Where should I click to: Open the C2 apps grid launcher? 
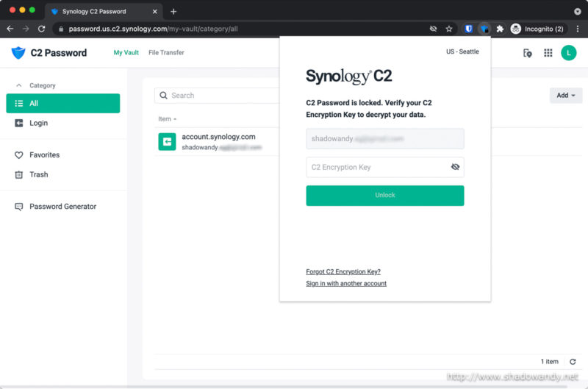pyautogui.click(x=548, y=53)
